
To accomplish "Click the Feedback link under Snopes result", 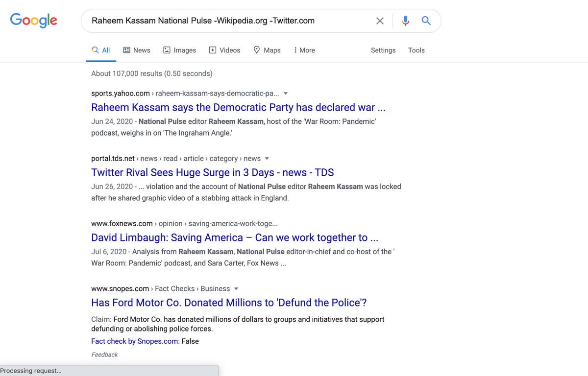I will [104, 354].
